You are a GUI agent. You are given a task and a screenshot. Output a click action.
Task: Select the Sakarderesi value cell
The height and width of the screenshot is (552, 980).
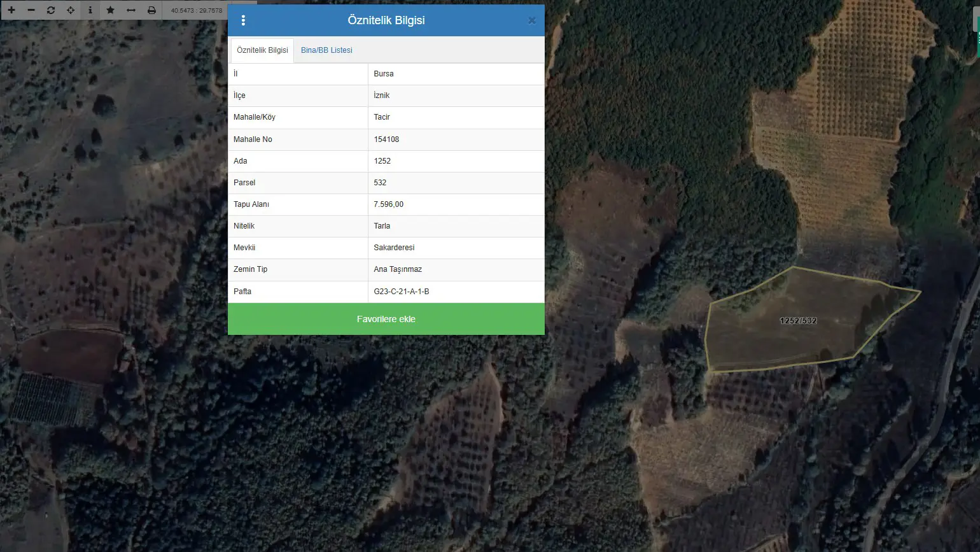tap(456, 248)
